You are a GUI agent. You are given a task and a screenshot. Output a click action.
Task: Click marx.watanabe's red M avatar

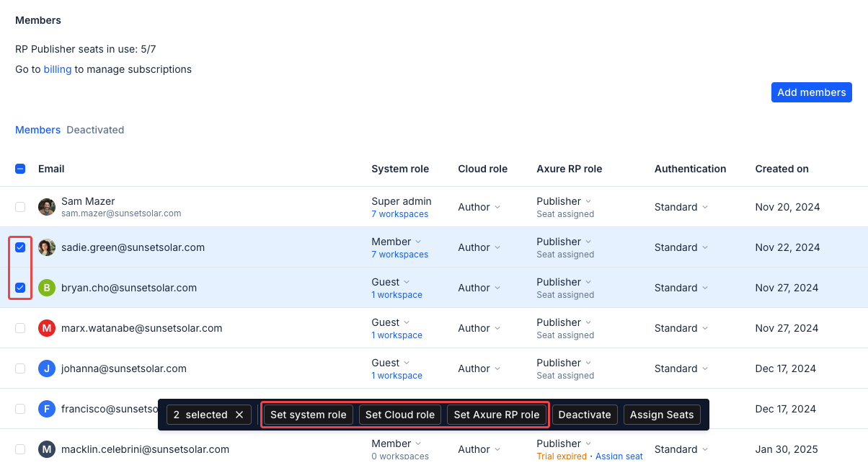click(x=47, y=328)
